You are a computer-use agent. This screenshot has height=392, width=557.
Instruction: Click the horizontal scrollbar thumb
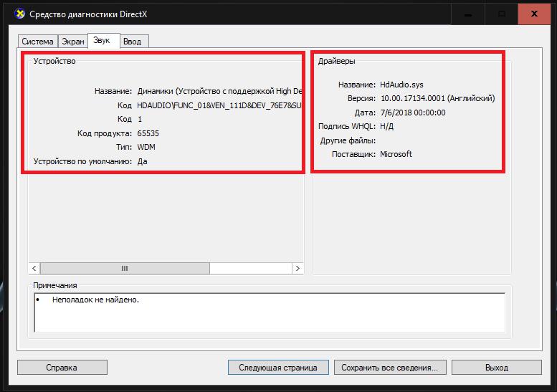click(x=125, y=269)
